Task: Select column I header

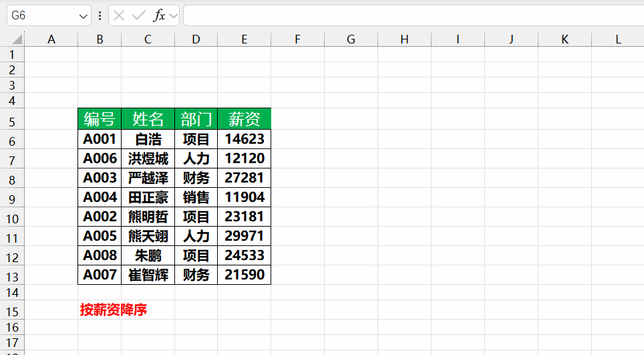Action: tap(458, 39)
